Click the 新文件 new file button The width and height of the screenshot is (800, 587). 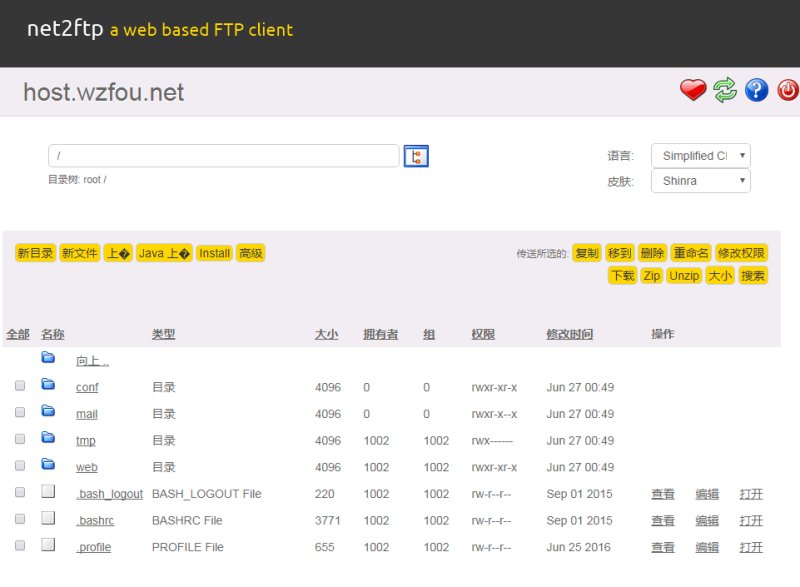click(x=79, y=253)
